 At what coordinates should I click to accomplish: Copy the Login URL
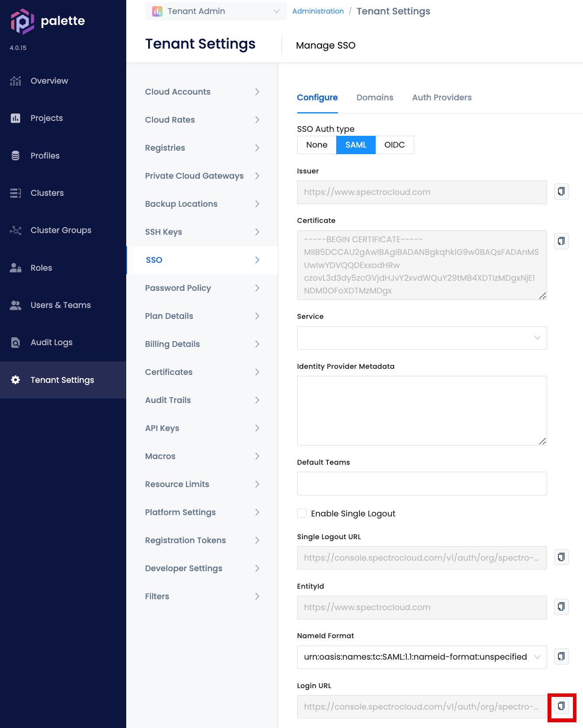point(561,706)
